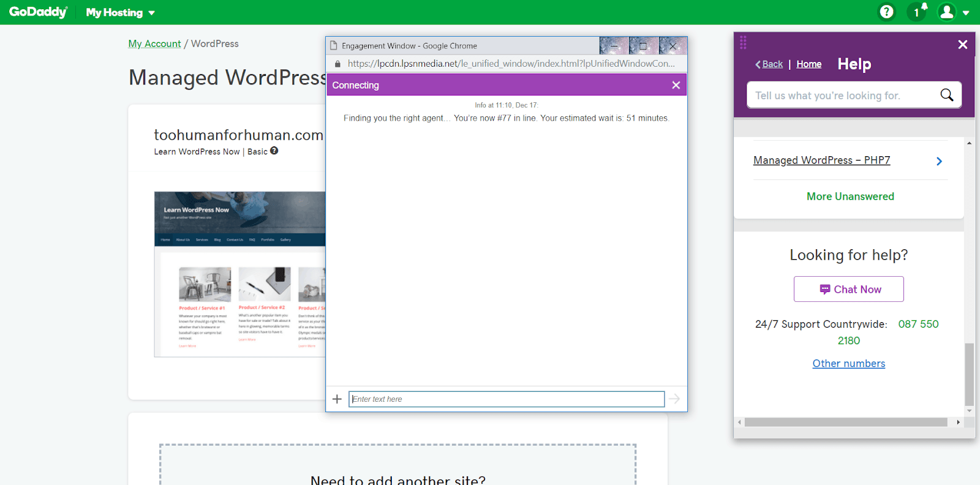
Task: Open the Learn WordPress Now site thumbnail
Action: tap(240, 274)
